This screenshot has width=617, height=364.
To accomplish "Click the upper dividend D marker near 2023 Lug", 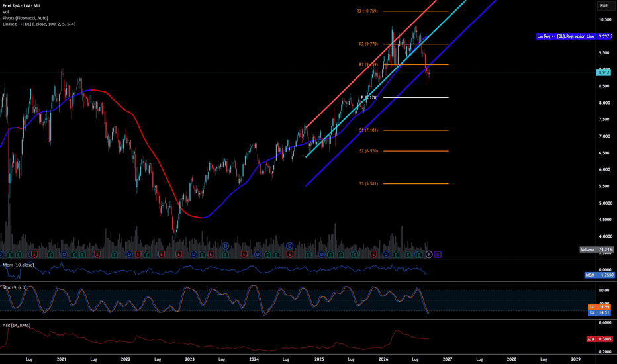I will click(x=226, y=246).
